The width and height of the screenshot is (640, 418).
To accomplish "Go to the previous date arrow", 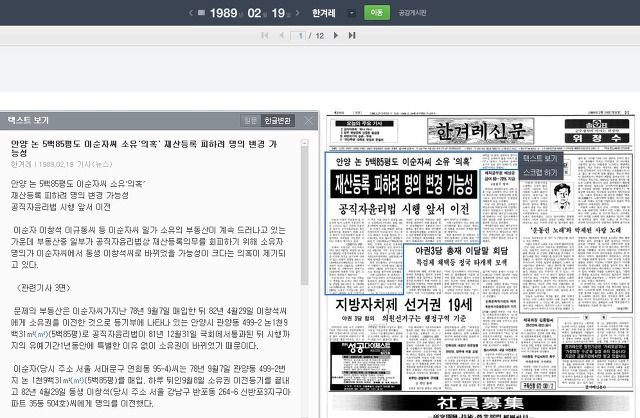I will click(x=191, y=13).
